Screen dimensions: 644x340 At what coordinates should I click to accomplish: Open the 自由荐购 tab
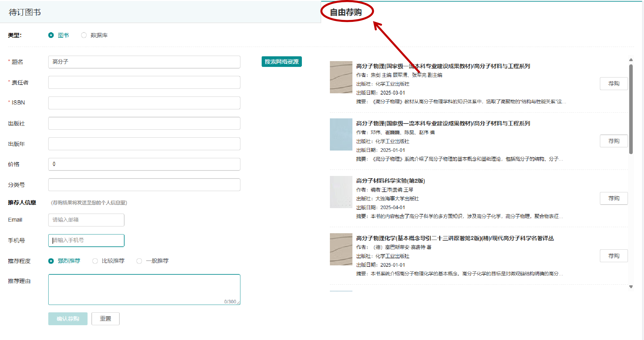346,12
